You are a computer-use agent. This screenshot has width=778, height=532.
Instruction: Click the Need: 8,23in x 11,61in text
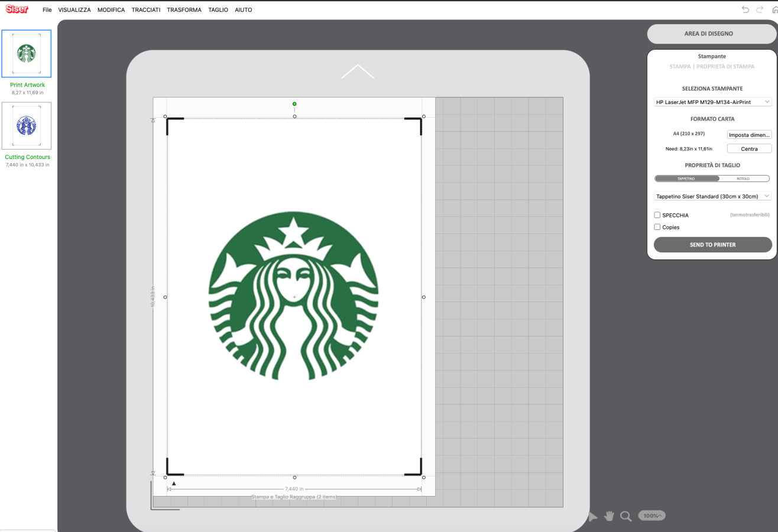tap(689, 149)
